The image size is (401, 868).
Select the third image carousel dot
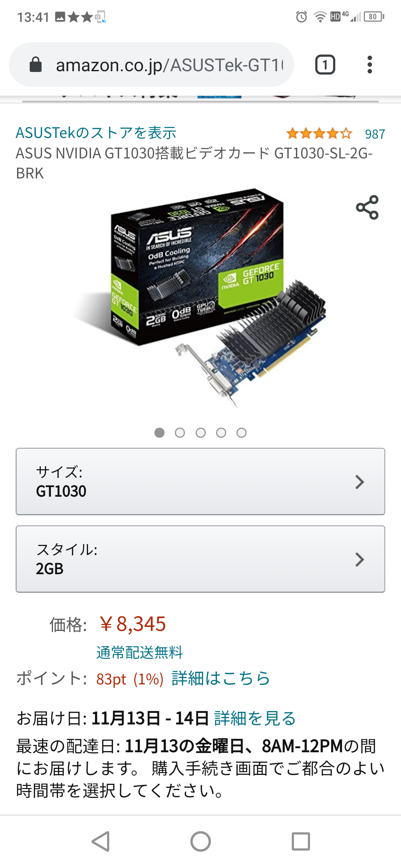point(200,433)
